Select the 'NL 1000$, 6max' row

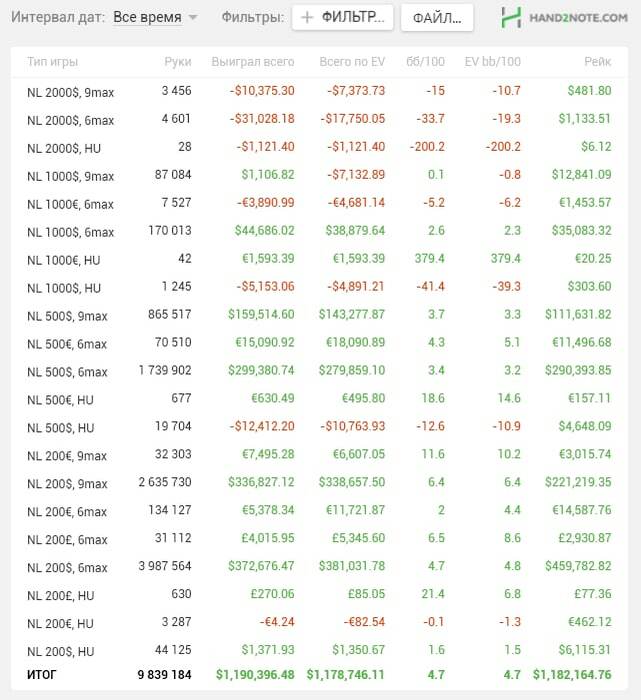(70, 232)
